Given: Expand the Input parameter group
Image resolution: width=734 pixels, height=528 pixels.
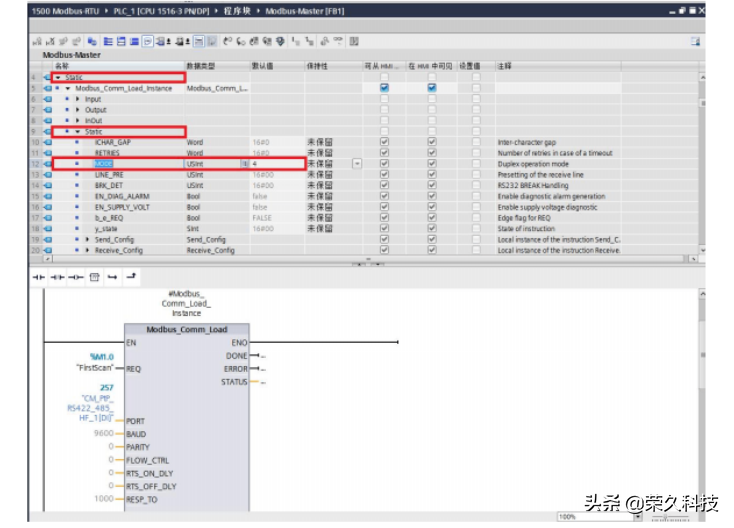Looking at the screenshot, I should click(x=78, y=99).
